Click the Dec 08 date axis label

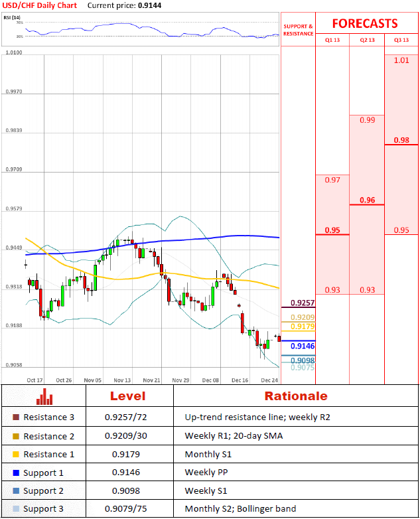210,380
